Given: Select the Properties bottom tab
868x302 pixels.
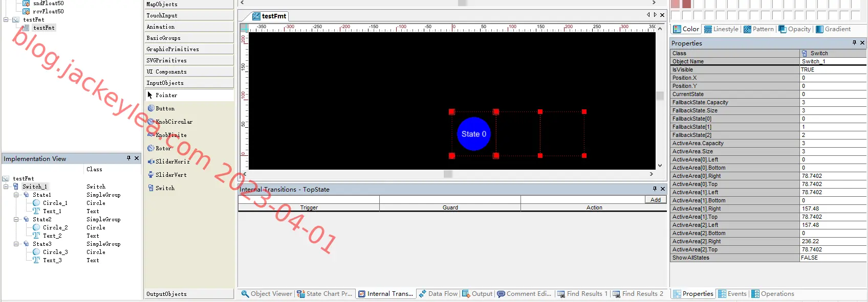Looking at the screenshot, I should (x=693, y=294).
